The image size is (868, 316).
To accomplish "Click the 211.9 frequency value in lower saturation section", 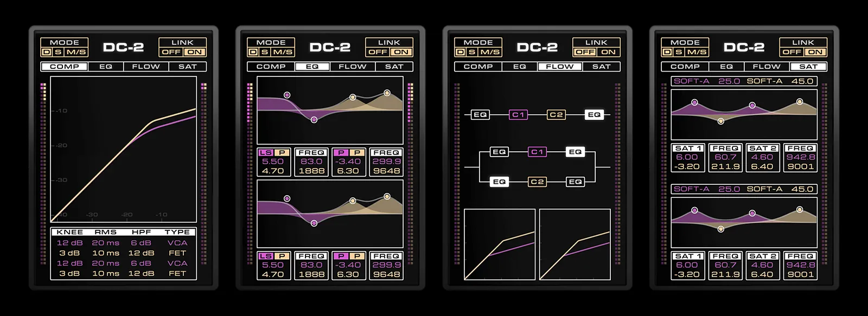I will click(x=725, y=274).
